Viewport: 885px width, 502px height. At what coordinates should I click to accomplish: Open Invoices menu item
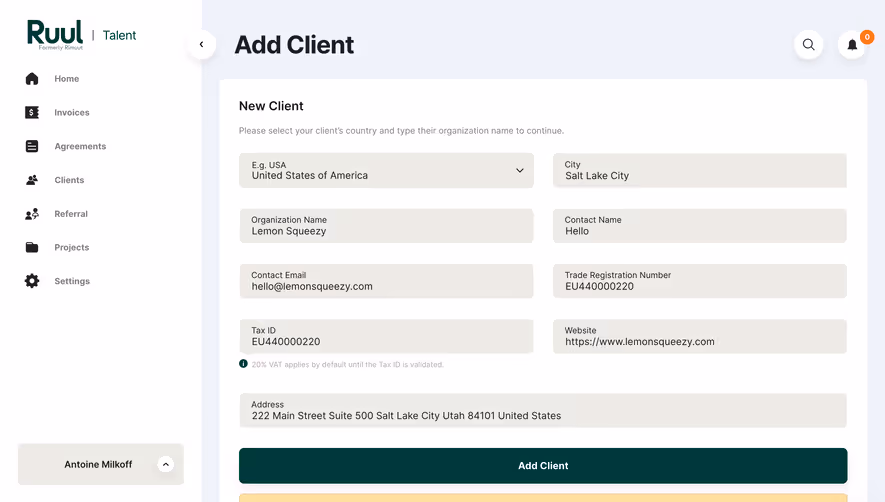click(x=72, y=112)
